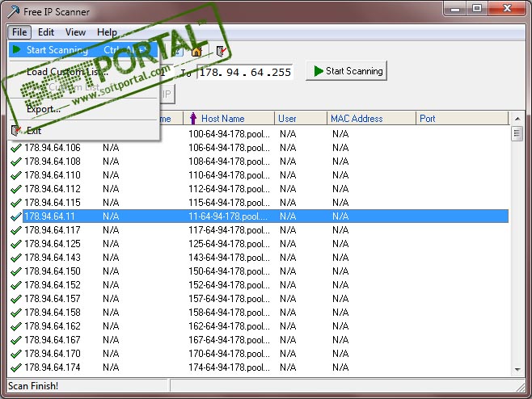Open the Edit menu

(x=46, y=32)
